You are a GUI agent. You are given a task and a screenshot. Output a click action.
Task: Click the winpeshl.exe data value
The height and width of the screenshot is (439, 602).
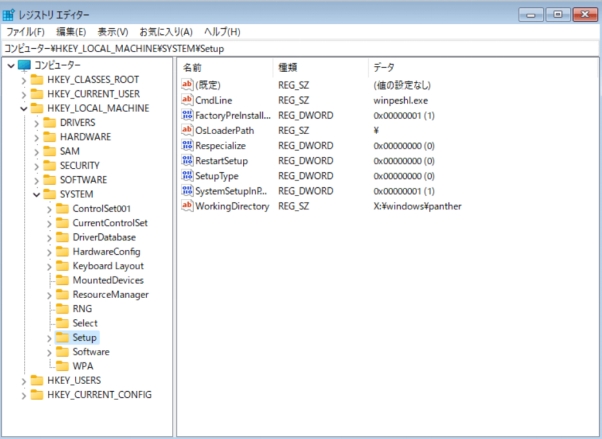pos(400,100)
